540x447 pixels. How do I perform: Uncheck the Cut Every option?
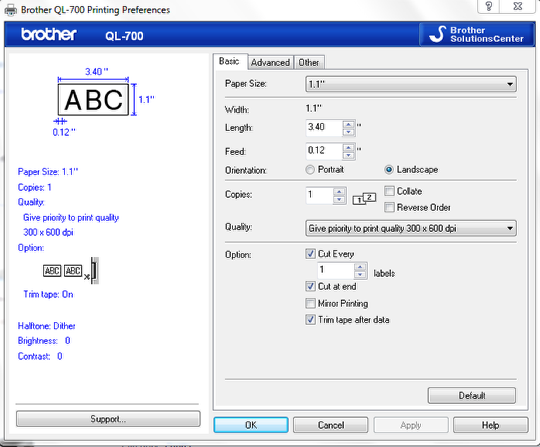pyautogui.click(x=310, y=254)
